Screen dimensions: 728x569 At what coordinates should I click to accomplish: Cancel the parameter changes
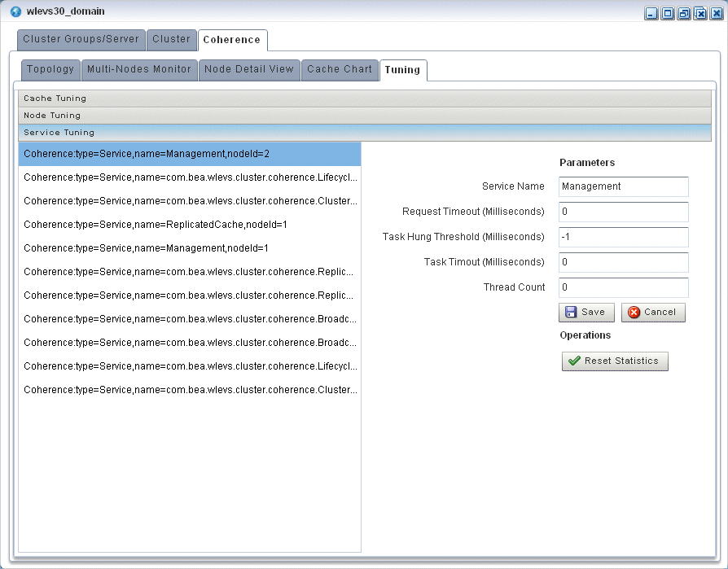653,313
